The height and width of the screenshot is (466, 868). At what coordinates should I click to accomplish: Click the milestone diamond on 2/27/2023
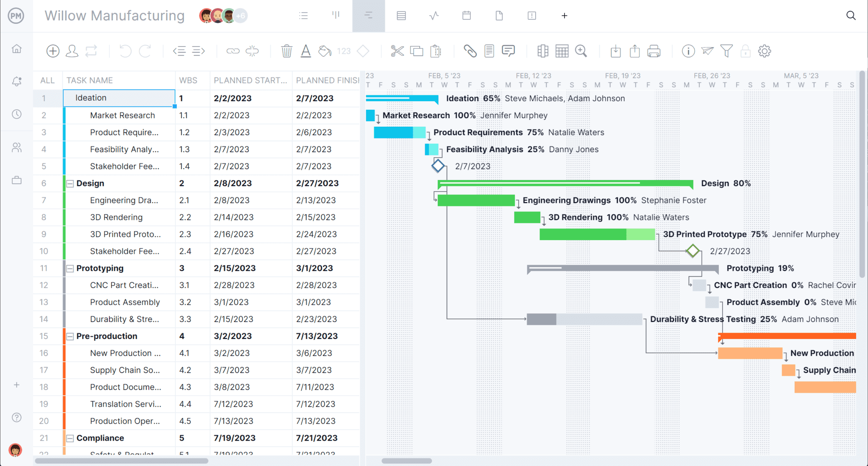(x=693, y=251)
